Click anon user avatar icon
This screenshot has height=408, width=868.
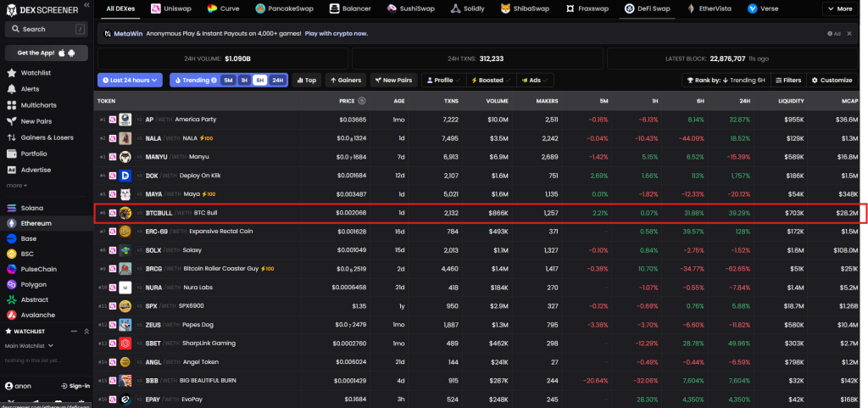click(8, 386)
